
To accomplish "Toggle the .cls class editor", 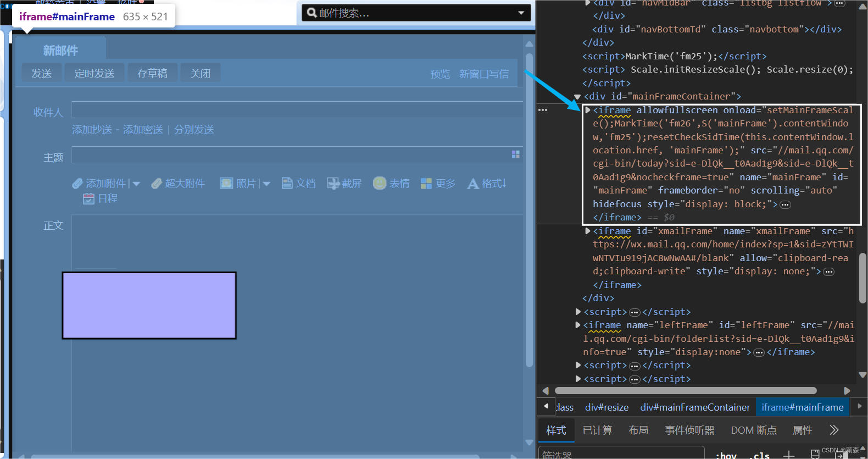I will point(760,455).
